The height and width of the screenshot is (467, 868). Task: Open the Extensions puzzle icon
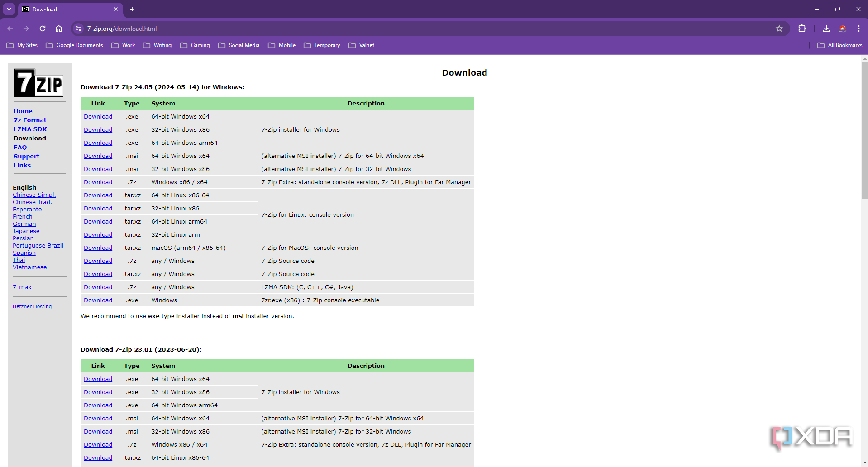pos(802,29)
